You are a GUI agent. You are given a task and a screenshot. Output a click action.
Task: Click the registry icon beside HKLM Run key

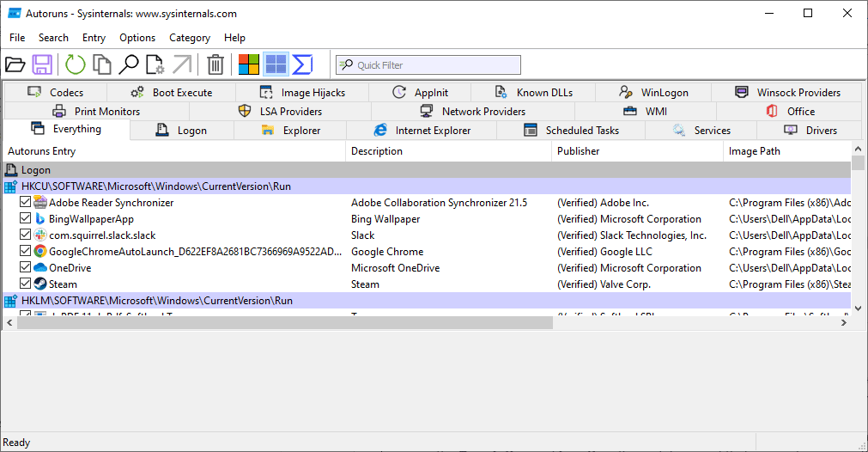(10, 301)
